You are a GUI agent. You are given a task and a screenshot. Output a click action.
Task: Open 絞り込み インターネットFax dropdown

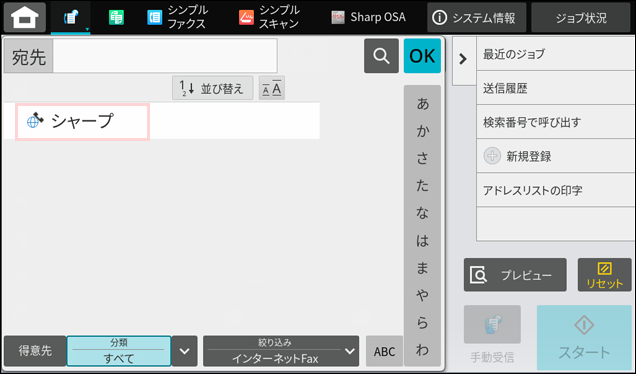point(281,351)
